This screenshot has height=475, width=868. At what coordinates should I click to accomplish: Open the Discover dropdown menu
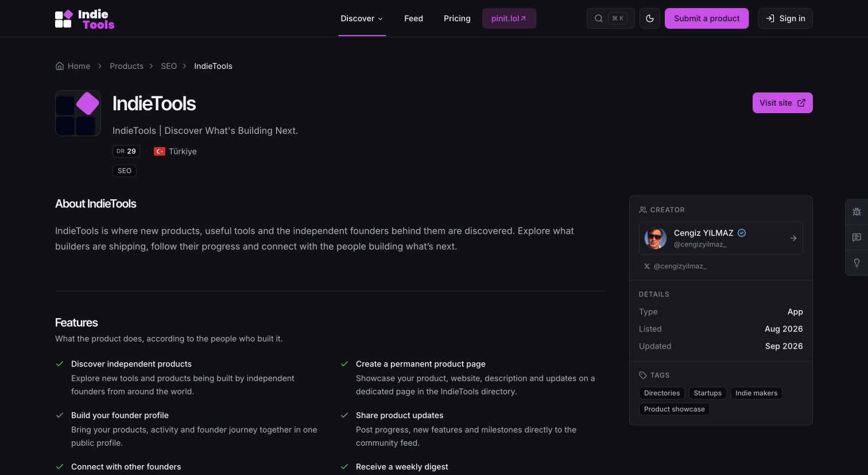362,18
